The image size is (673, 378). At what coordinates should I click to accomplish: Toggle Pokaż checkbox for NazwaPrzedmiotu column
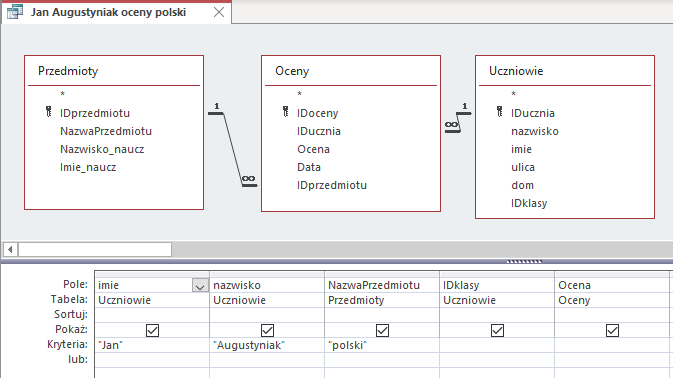(x=382, y=330)
